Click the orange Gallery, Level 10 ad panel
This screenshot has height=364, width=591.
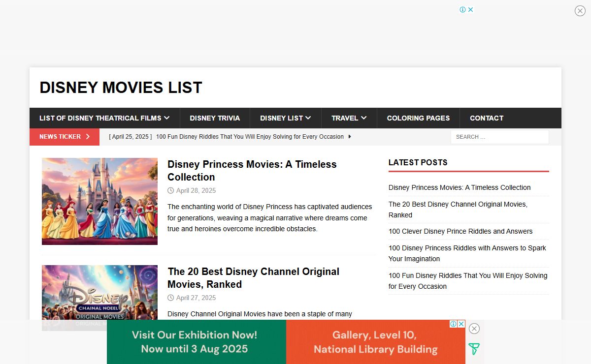coord(375,342)
